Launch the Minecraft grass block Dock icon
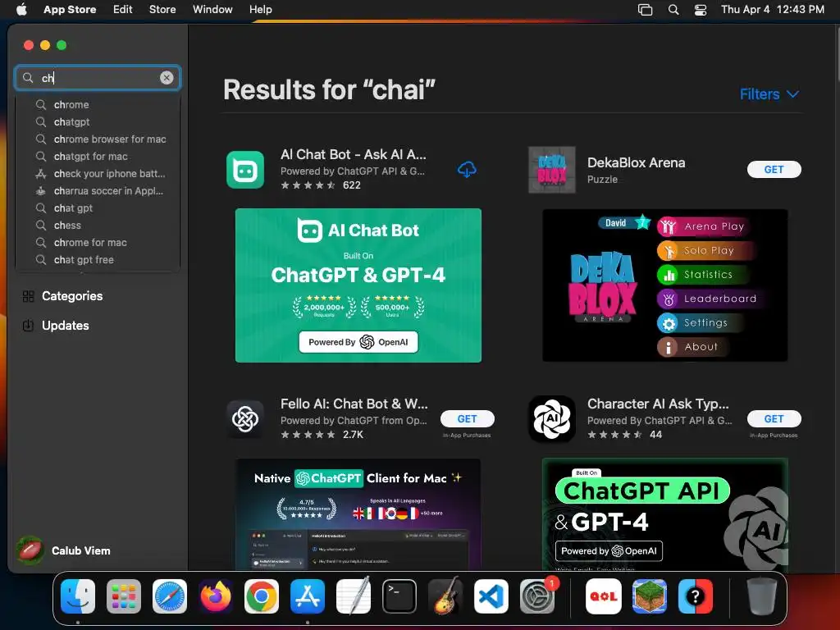 coord(650,596)
